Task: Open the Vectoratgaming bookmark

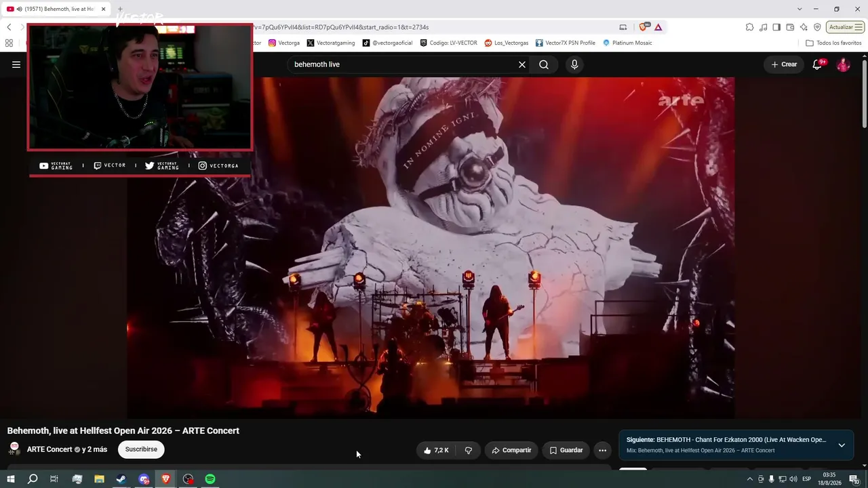Action: coord(331,43)
